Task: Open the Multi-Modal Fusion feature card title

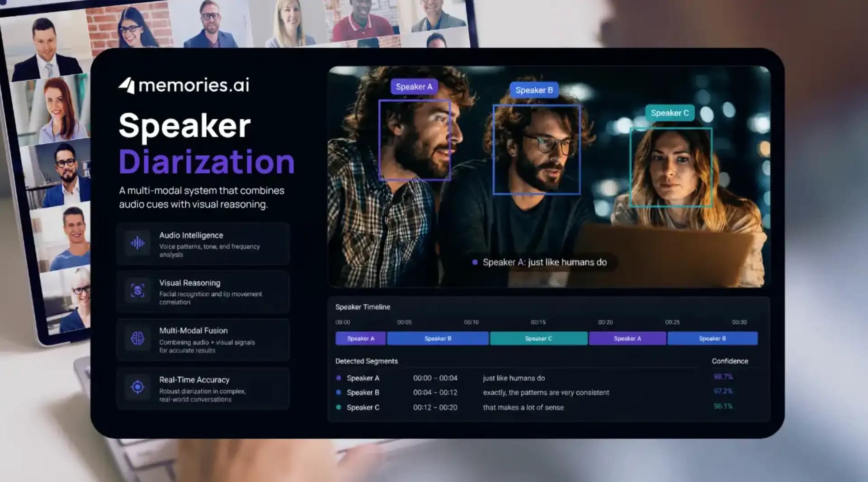Action: [x=193, y=331]
